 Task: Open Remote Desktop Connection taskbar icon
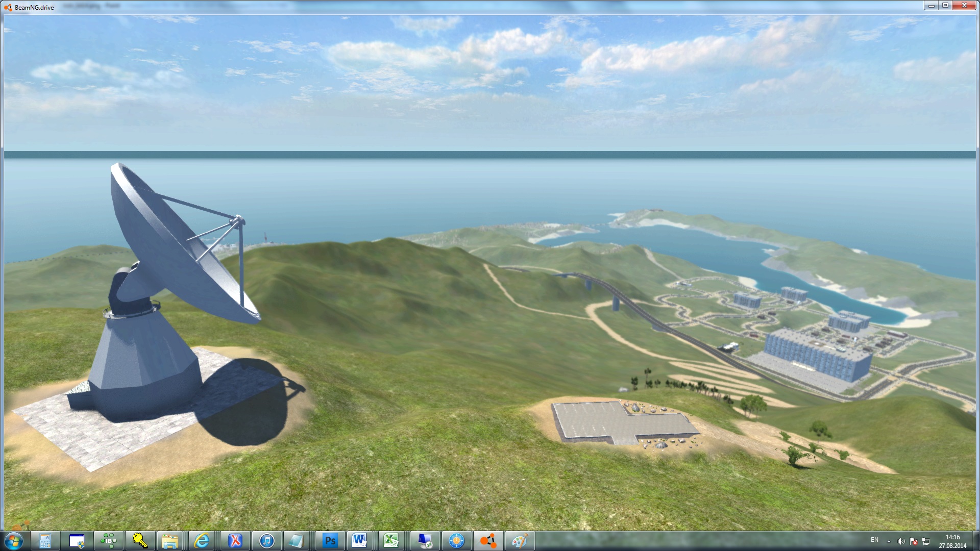(425, 540)
